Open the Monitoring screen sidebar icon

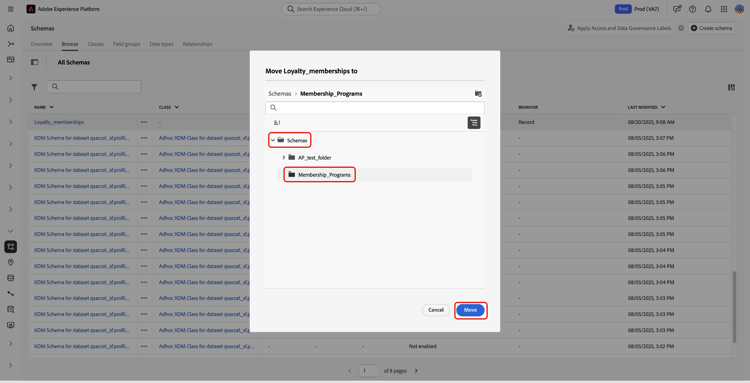tap(11, 325)
